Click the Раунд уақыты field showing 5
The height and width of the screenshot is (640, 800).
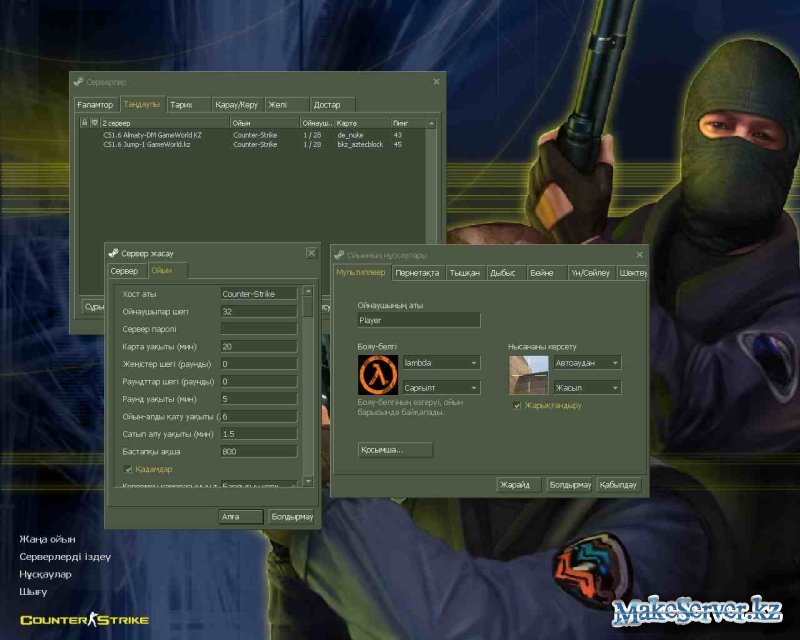(x=259, y=399)
